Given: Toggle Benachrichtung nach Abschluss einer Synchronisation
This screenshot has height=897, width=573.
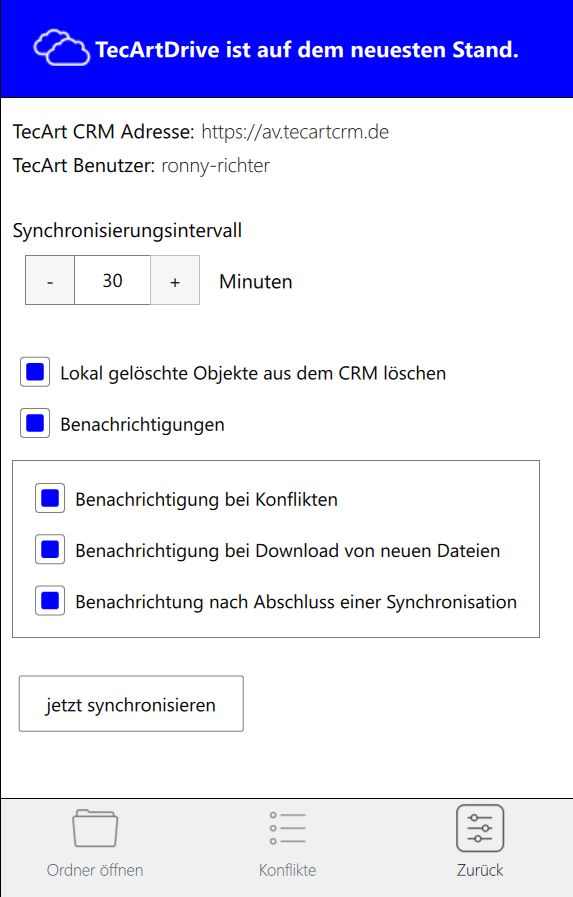Looking at the screenshot, I should point(50,601).
